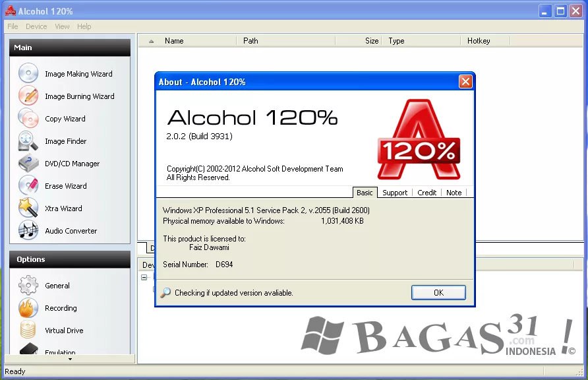Open the View menu
Screen dimensions: 588x380
[62, 26]
